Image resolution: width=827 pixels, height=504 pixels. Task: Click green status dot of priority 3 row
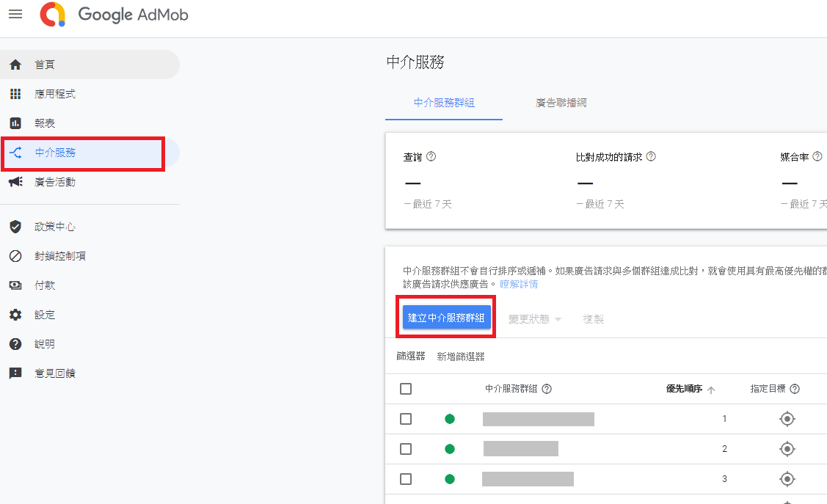pyautogui.click(x=450, y=479)
